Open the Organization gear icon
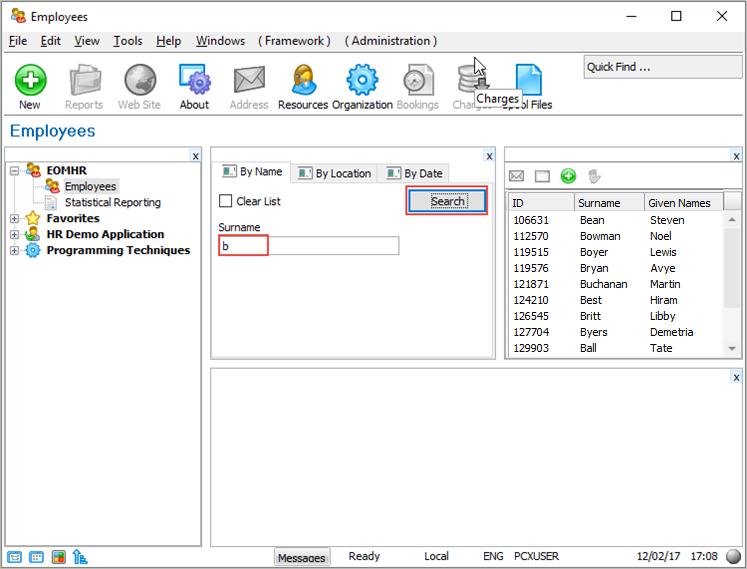The width and height of the screenshot is (747, 569). pos(362,80)
